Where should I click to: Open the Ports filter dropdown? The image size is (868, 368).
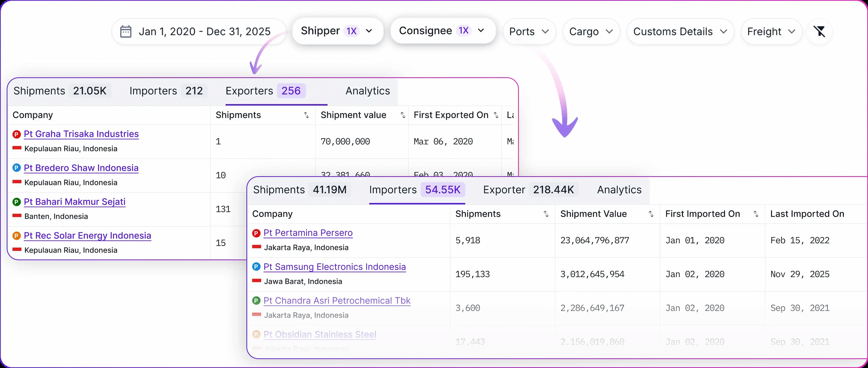click(x=529, y=32)
